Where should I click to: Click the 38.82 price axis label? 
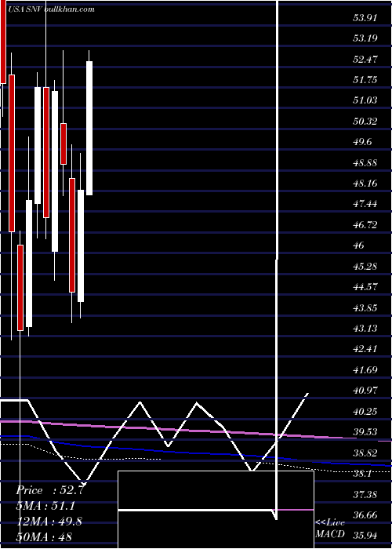click(365, 453)
